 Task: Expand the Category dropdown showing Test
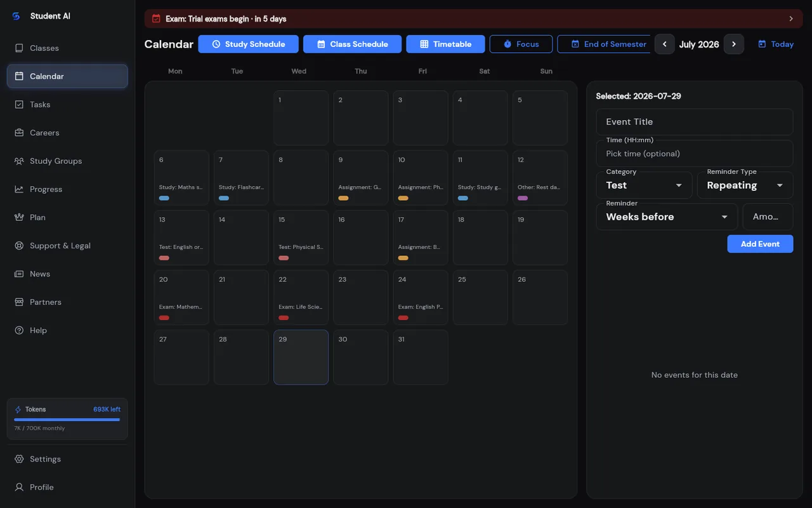pyautogui.click(x=644, y=185)
